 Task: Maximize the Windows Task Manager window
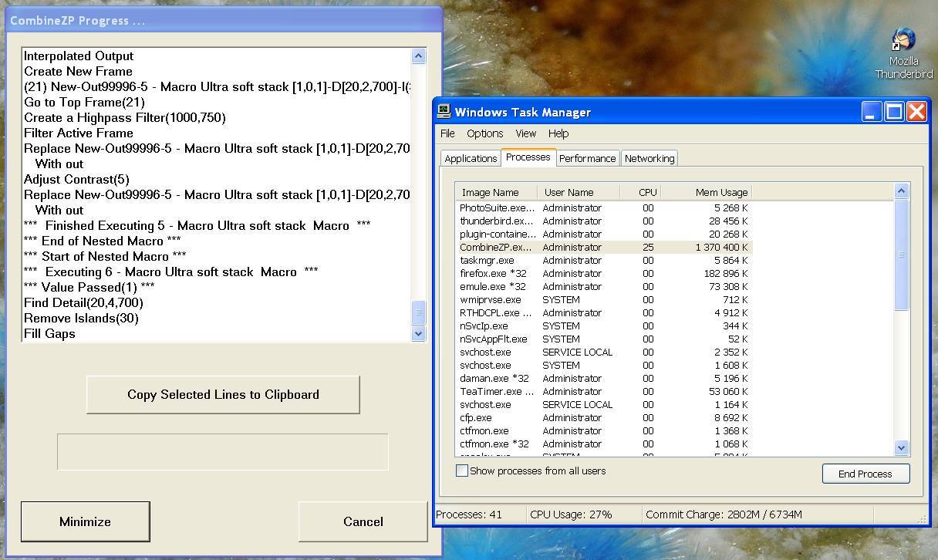pos(894,112)
